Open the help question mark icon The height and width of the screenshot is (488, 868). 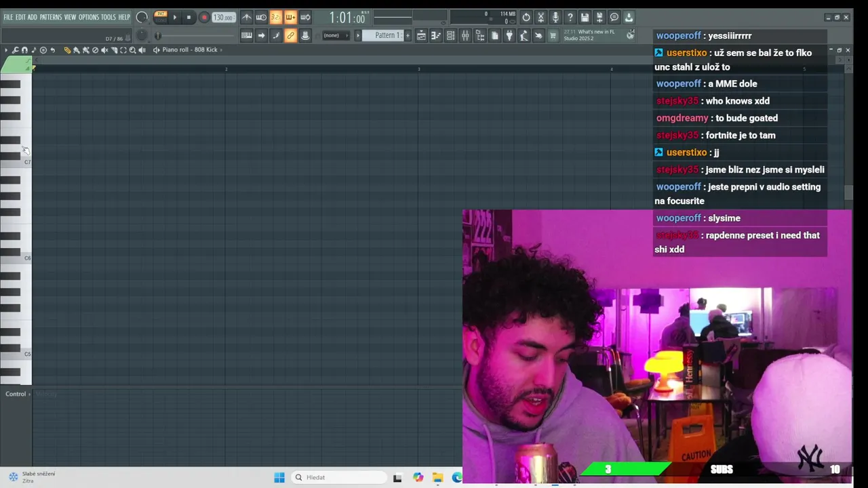[570, 17]
